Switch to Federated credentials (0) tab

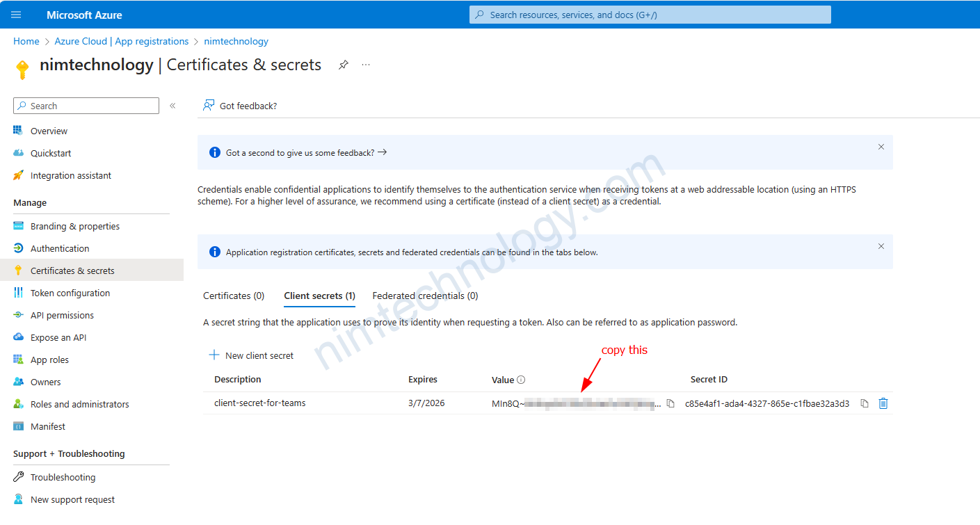425,296
